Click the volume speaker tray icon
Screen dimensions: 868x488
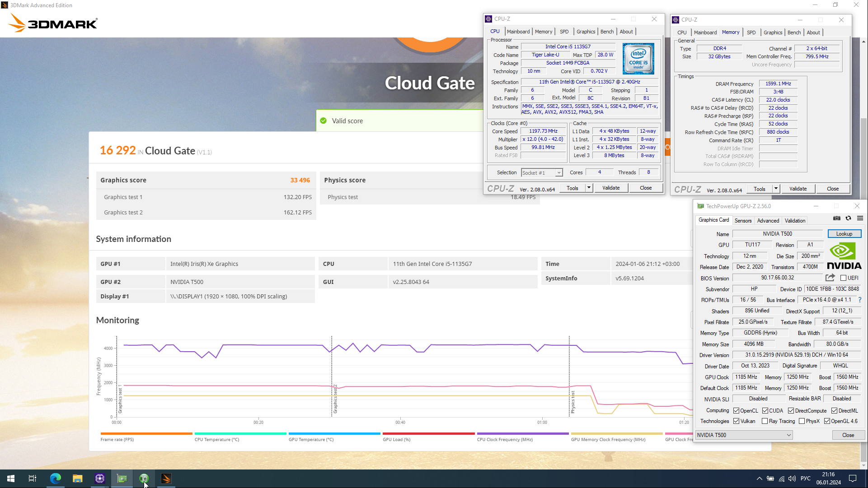click(792, 479)
